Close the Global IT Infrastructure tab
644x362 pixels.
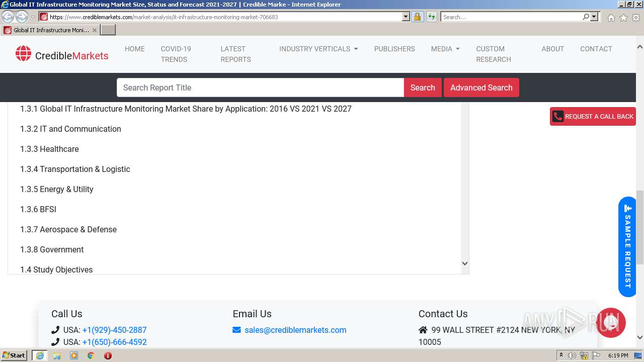coord(94,30)
